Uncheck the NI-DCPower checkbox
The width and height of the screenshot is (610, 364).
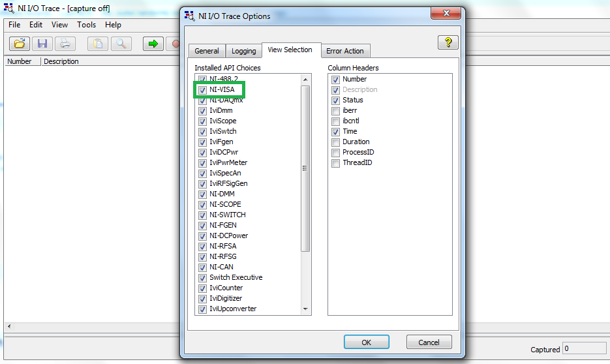coord(202,236)
